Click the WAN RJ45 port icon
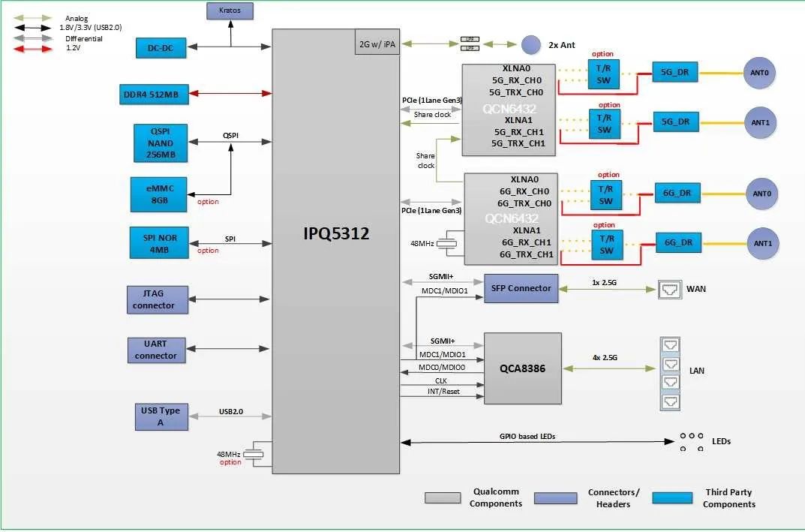Image resolution: width=805 pixels, height=532 pixels. click(x=670, y=290)
